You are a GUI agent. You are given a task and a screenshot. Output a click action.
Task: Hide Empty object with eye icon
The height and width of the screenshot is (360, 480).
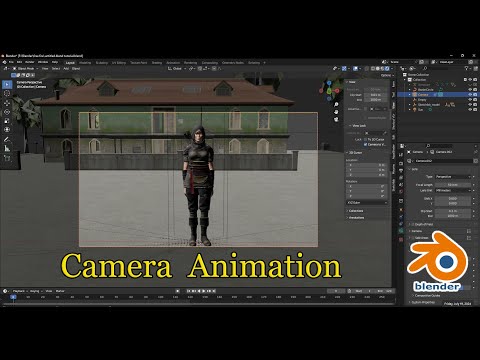470,100
